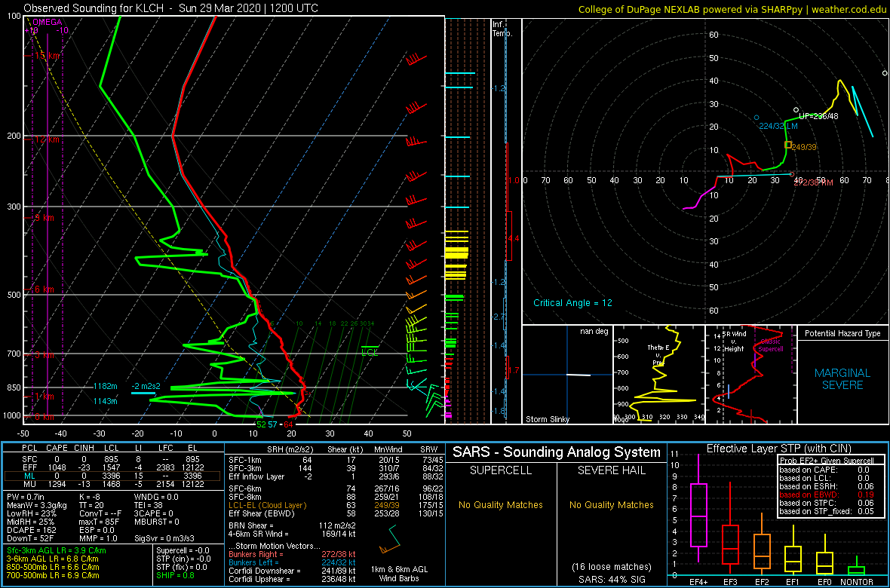Click the BRN Shear value line
This screenshot has height=588, width=890.
coord(292,525)
